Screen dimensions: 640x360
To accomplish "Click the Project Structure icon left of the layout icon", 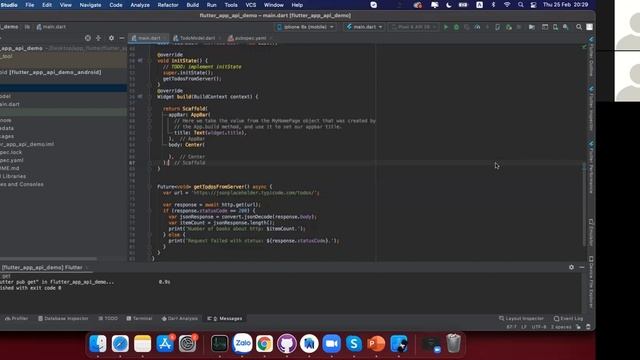I will pos(532,27).
